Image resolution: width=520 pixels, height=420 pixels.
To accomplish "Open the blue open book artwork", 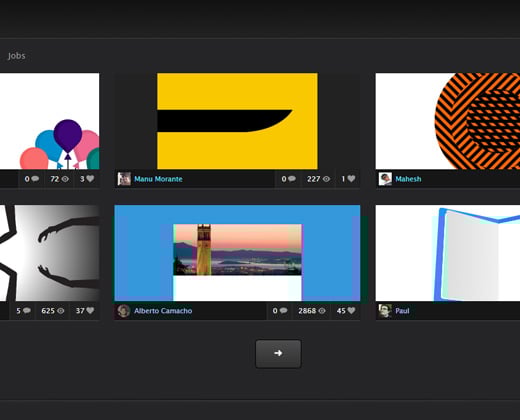I will tap(448, 253).
